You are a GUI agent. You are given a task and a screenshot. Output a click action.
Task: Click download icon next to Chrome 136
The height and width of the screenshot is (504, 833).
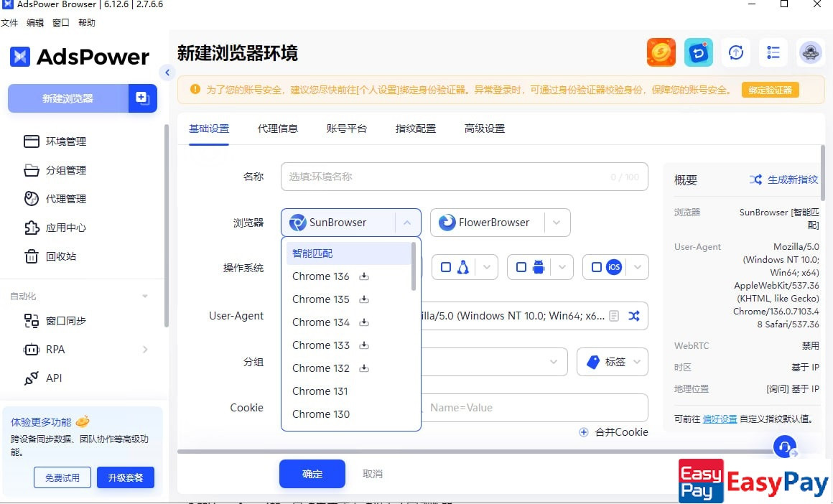click(x=364, y=276)
